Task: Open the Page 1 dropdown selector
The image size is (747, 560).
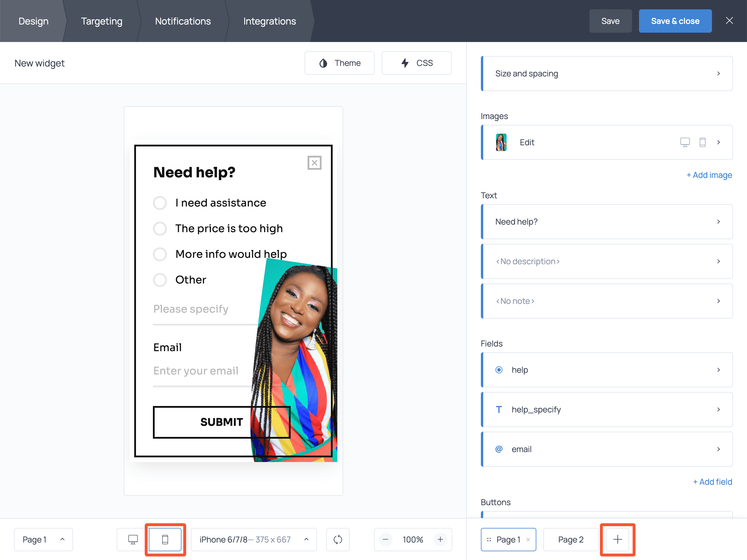Action: 43,539
